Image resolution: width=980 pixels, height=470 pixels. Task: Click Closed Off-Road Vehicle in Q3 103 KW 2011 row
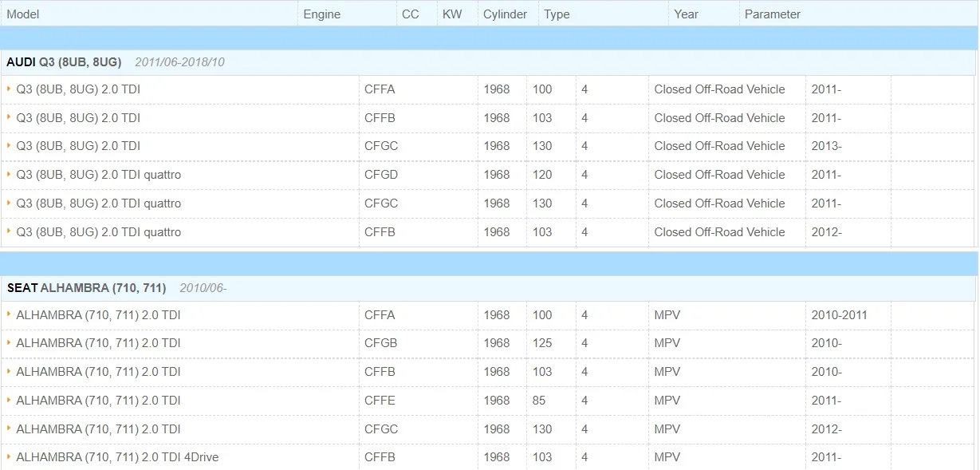(719, 118)
